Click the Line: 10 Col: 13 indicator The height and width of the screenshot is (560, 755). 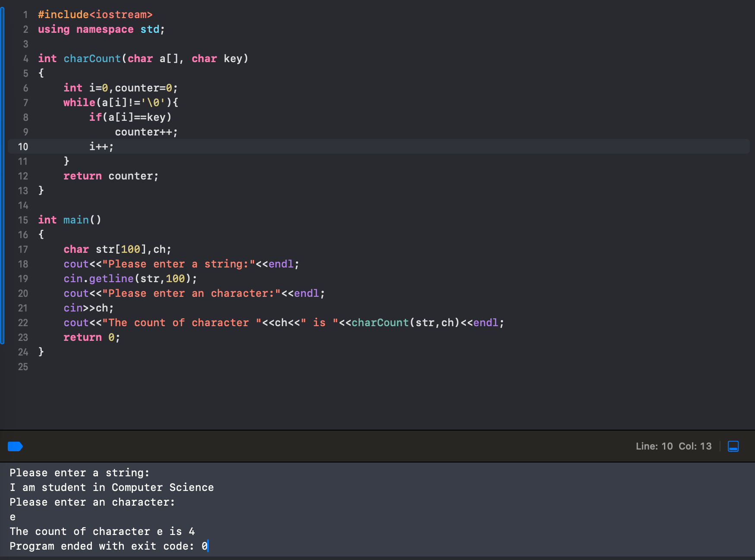pyautogui.click(x=673, y=446)
